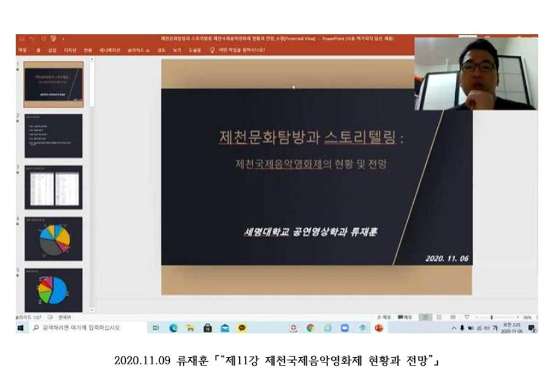Open Microsoft Edge from the taskbar
Screen dimensions: 554x392
click(173, 328)
